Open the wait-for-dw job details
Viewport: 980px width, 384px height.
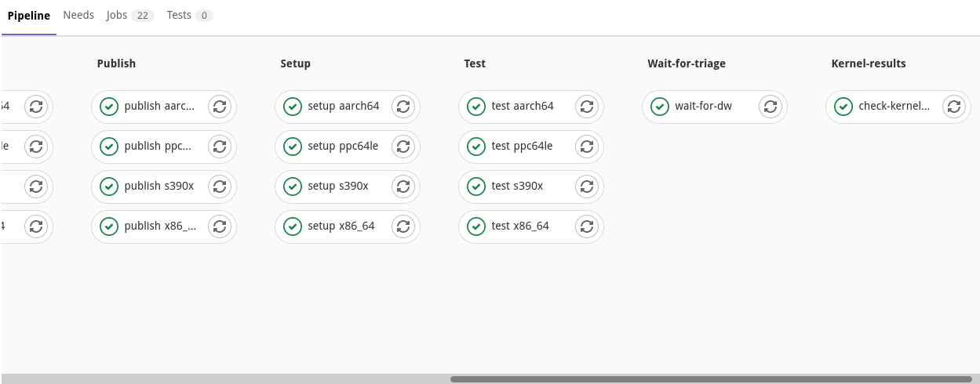click(x=703, y=107)
